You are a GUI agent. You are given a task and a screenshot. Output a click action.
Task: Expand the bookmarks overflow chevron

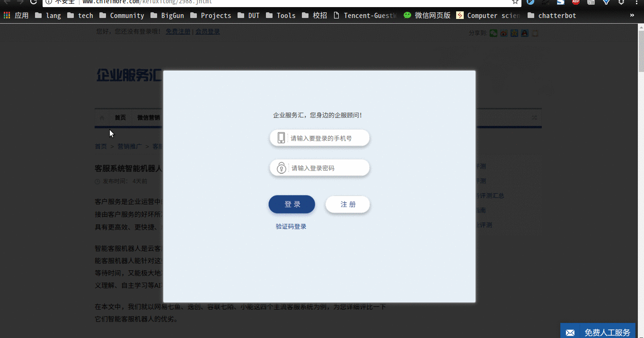pos(632,16)
